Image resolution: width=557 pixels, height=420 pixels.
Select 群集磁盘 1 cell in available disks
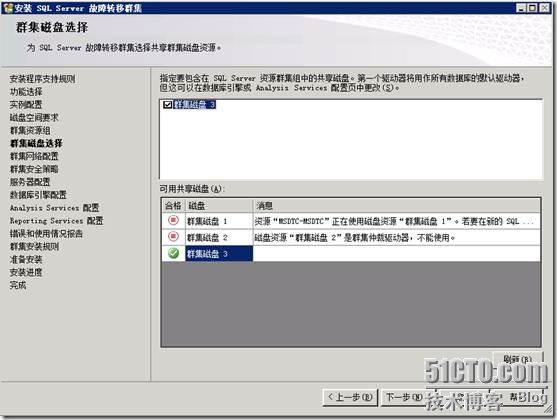(219, 221)
